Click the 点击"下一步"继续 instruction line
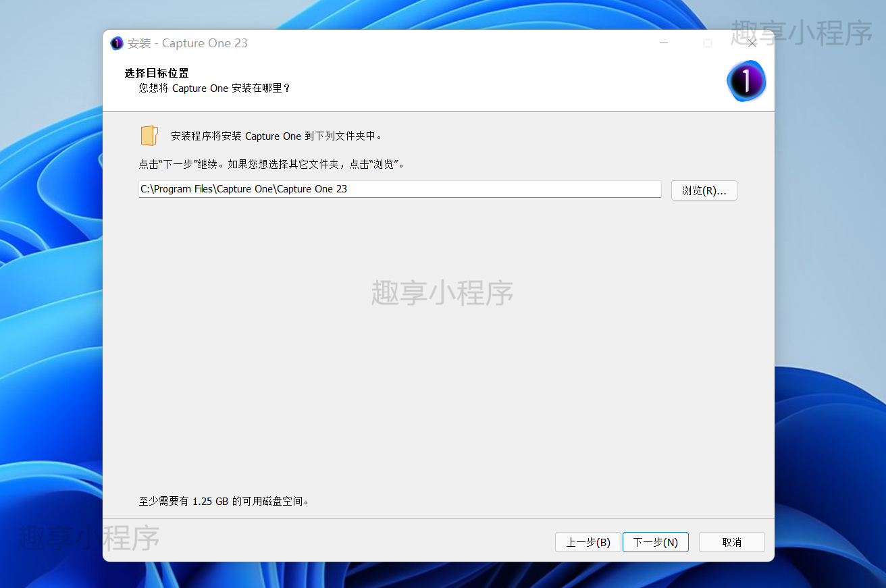The height and width of the screenshot is (588, 886). pos(271,164)
